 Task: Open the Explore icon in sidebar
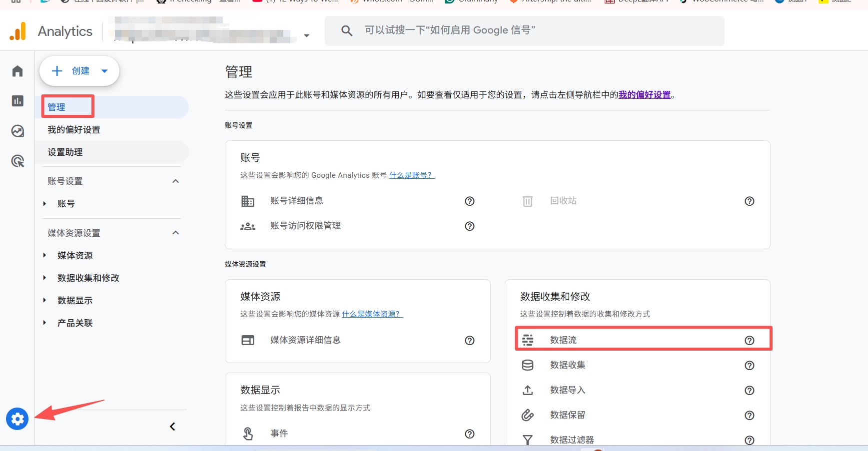[x=17, y=131]
